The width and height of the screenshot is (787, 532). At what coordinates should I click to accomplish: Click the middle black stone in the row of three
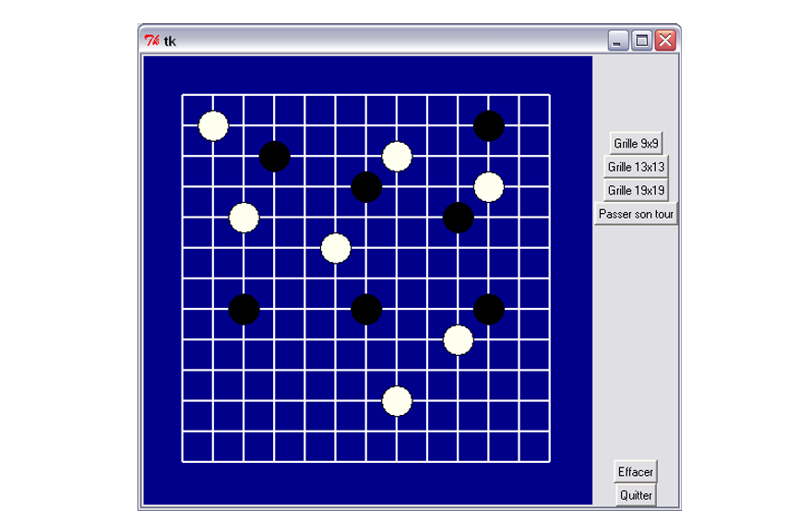pos(366,309)
